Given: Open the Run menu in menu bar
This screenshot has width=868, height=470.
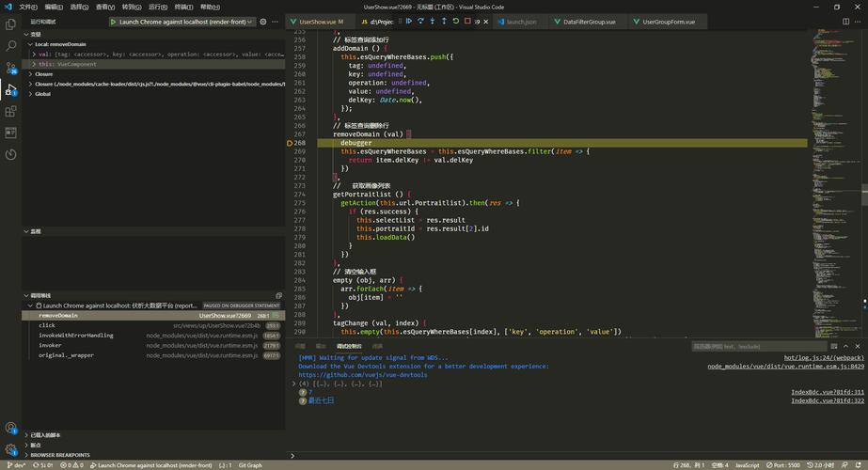Looking at the screenshot, I should 158,8.
